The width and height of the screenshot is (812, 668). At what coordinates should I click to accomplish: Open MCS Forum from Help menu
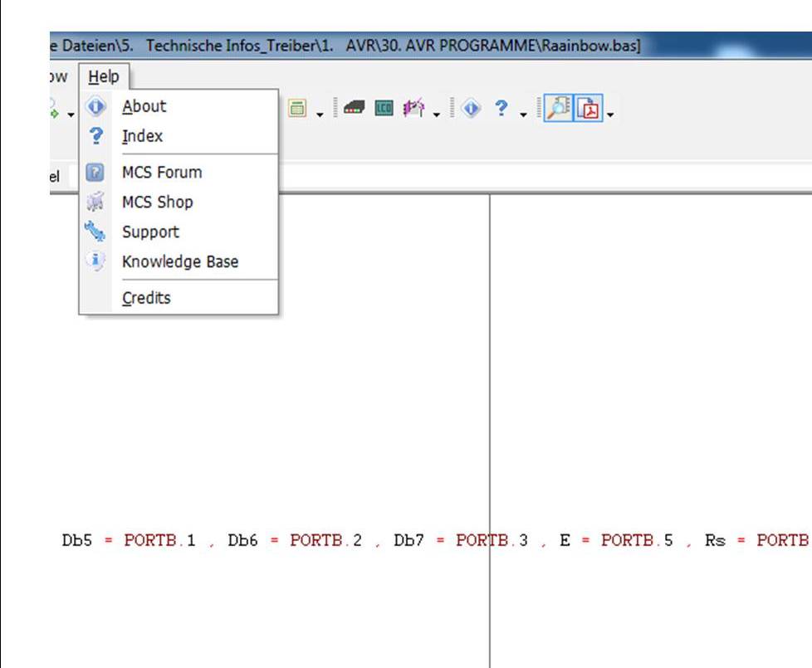tap(161, 173)
